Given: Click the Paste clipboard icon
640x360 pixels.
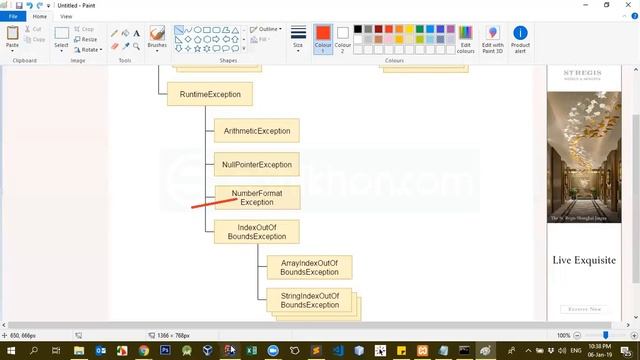Looking at the screenshot, I should click(12, 33).
